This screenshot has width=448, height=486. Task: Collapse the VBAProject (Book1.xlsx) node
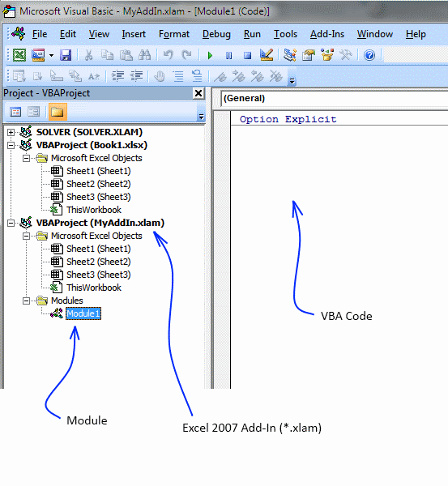tap(11, 145)
